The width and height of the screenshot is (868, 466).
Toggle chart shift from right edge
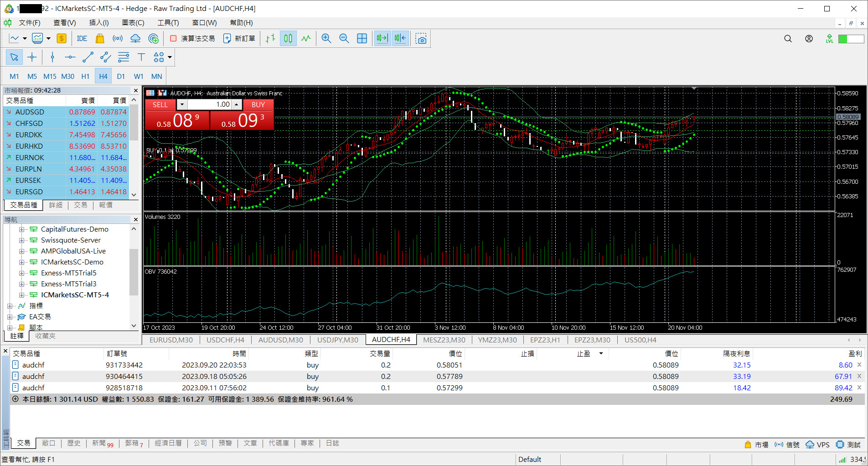click(400, 39)
